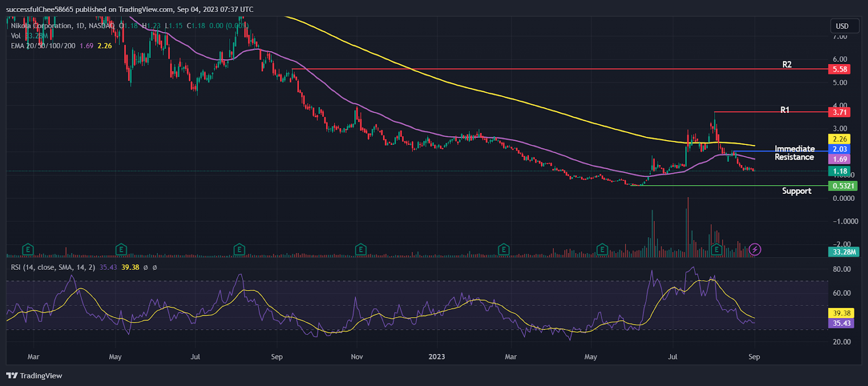Open the November 2022 earnings marker
Image resolution: width=868 pixels, height=386 pixels.
click(x=361, y=250)
